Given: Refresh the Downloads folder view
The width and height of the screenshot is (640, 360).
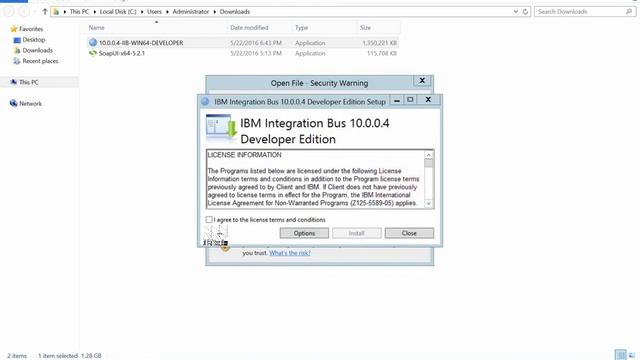Looking at the screenshot, I should point(525,11).
